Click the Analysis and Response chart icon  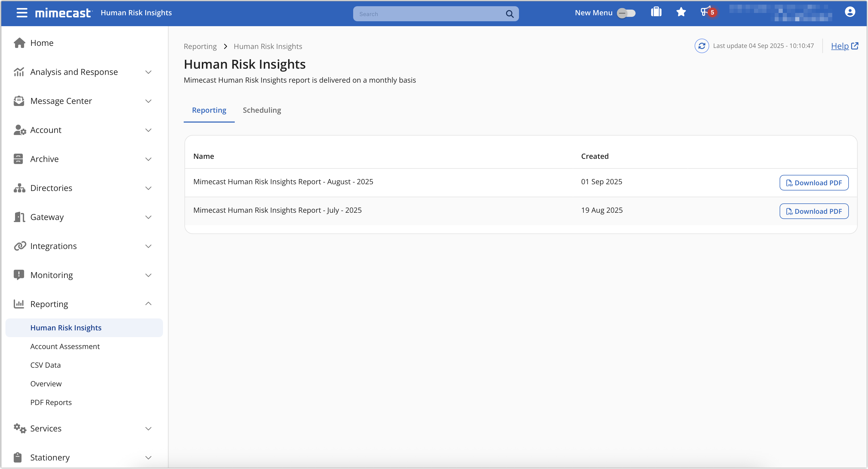(19, 72)
